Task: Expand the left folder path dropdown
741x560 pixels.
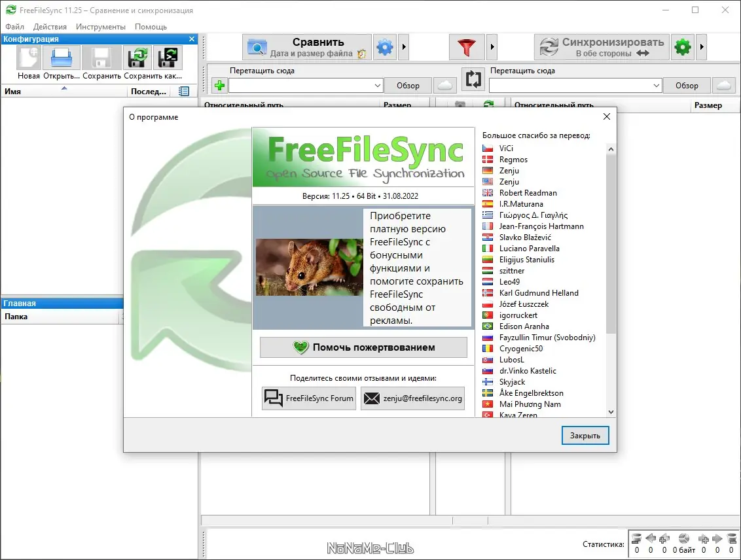Action: pos(377,86)
